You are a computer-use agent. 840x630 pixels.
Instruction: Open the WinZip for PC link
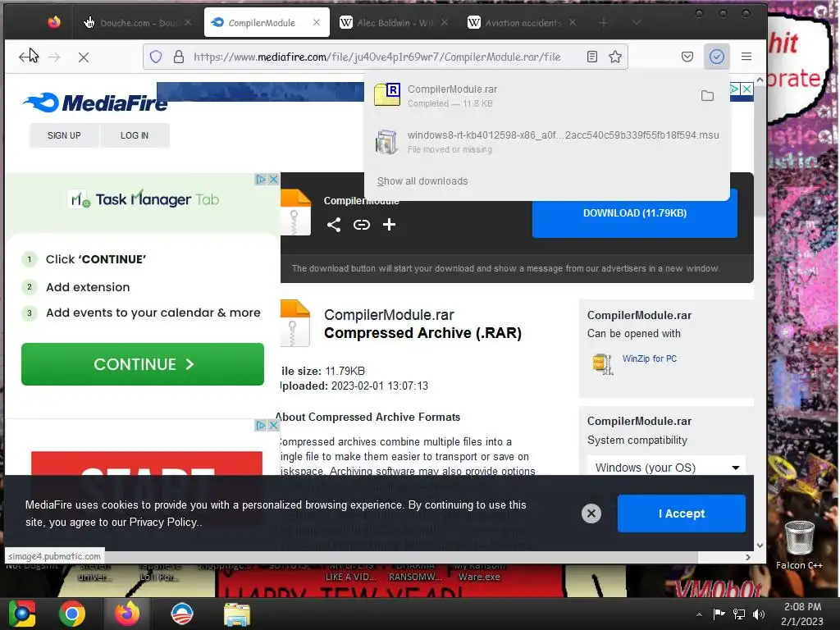coord(650,358)
